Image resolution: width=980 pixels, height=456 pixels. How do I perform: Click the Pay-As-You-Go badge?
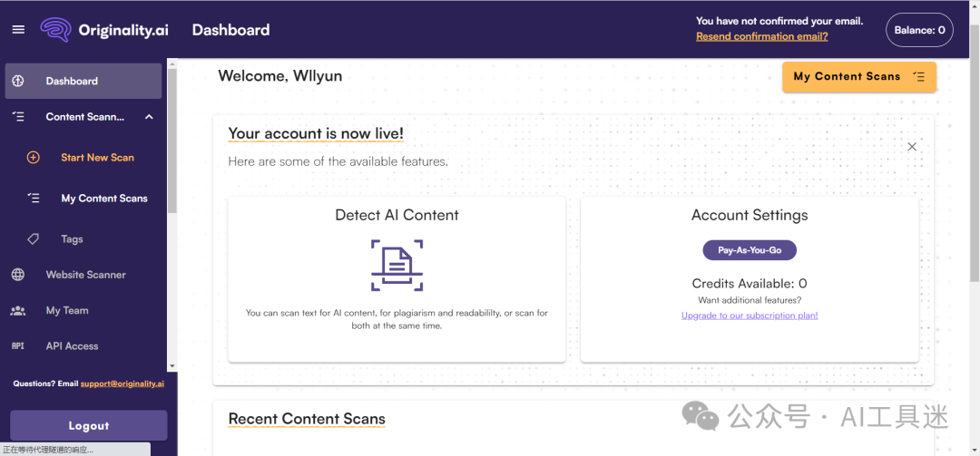click(750, 250)
